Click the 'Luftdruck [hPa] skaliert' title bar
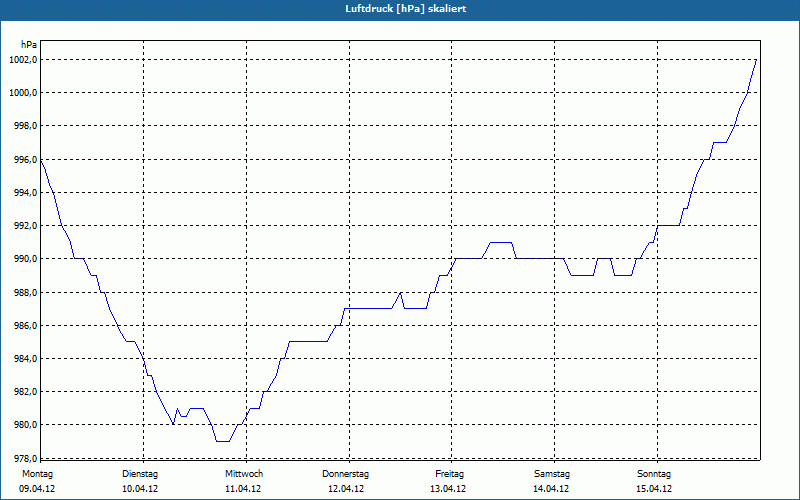This screenshot has width=800, height=500. (400, 9)
